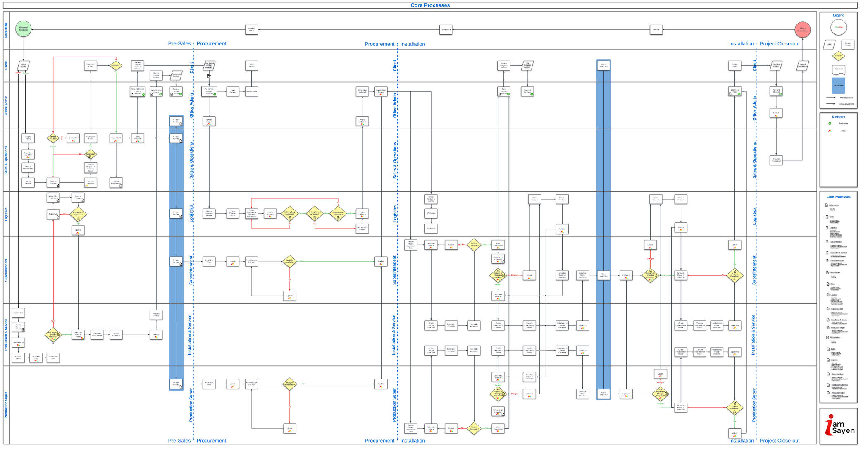
Task: Click the Input parallelogram in the Legend
Action: click(x=829, y=44)
